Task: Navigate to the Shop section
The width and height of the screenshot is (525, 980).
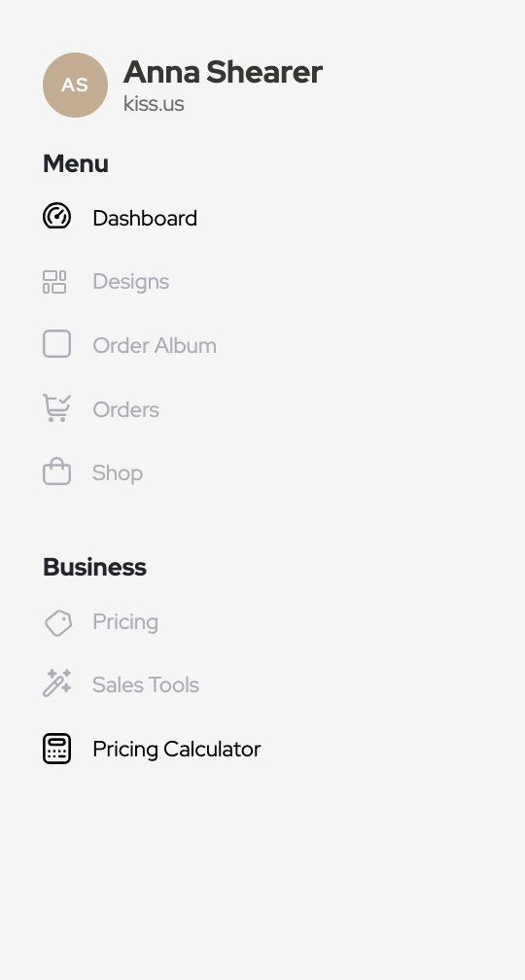Action: pos(118,473)
